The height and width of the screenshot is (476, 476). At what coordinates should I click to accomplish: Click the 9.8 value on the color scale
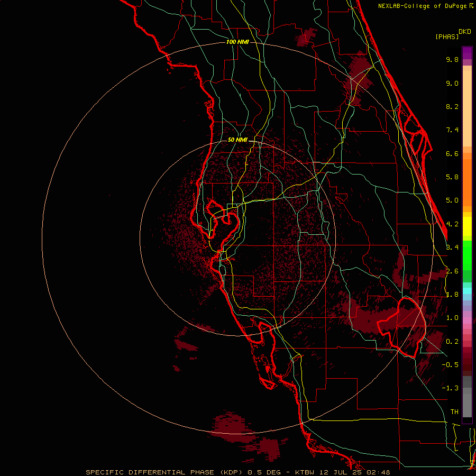coord(452,59)
